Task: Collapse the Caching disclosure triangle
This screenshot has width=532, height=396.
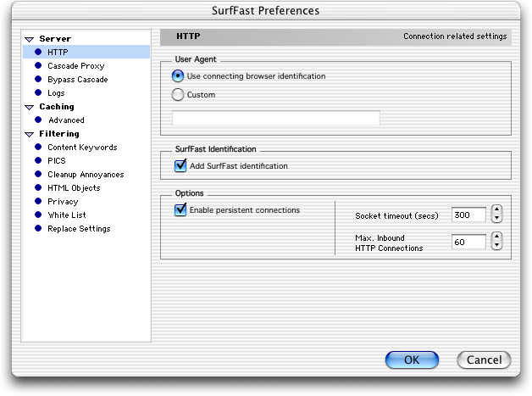Action: tap(30, 108)
